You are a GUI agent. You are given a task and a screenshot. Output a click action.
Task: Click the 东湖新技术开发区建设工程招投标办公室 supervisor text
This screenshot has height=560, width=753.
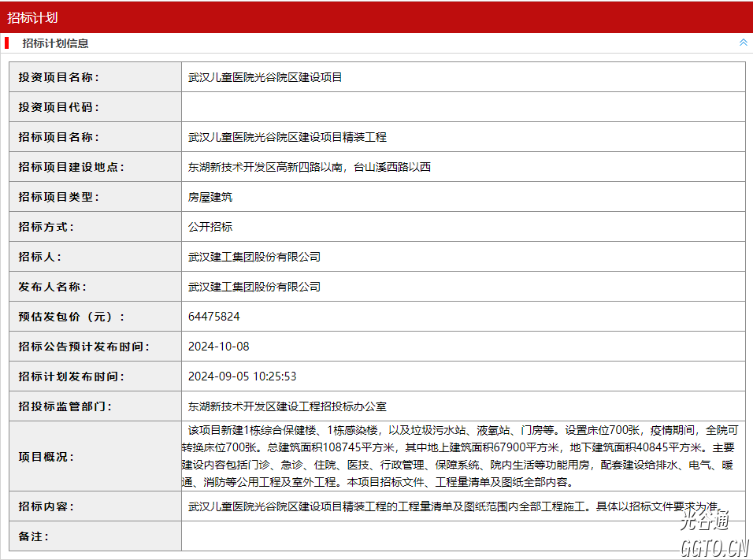287,406
